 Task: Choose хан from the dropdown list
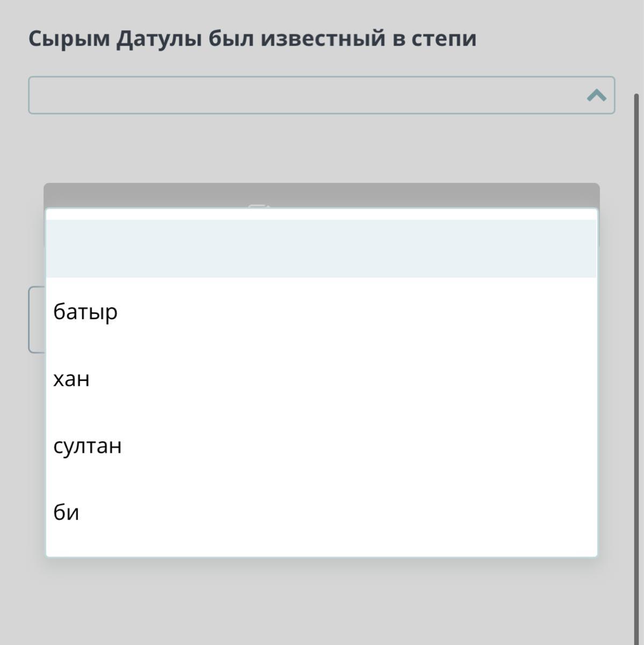[71, 379]
